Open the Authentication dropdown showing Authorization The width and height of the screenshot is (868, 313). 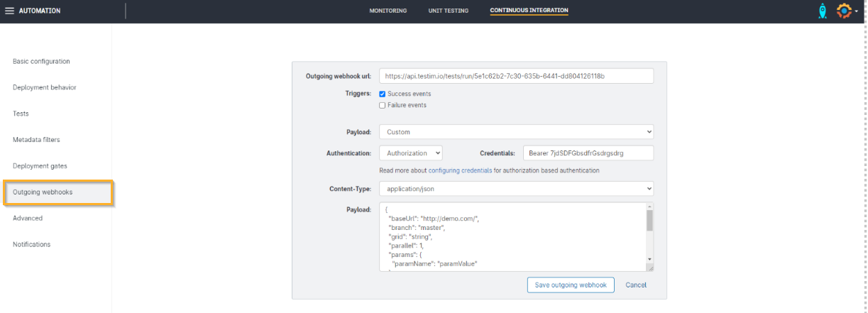(411, 153)
